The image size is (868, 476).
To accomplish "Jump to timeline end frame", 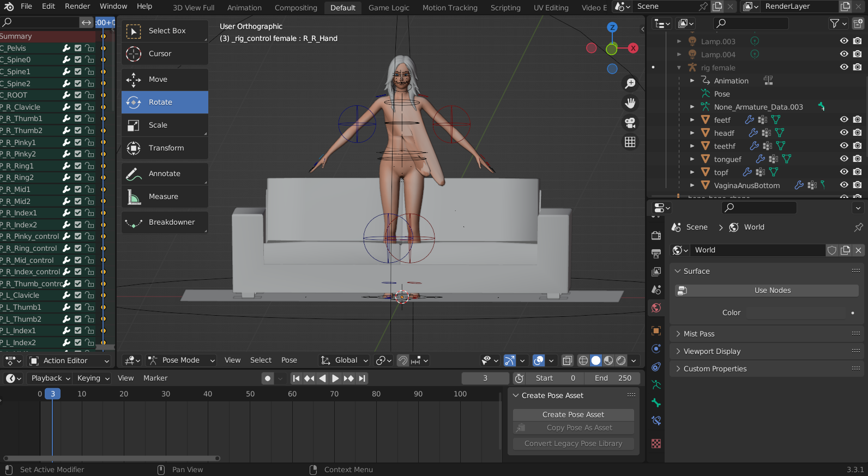I will 361,378.
